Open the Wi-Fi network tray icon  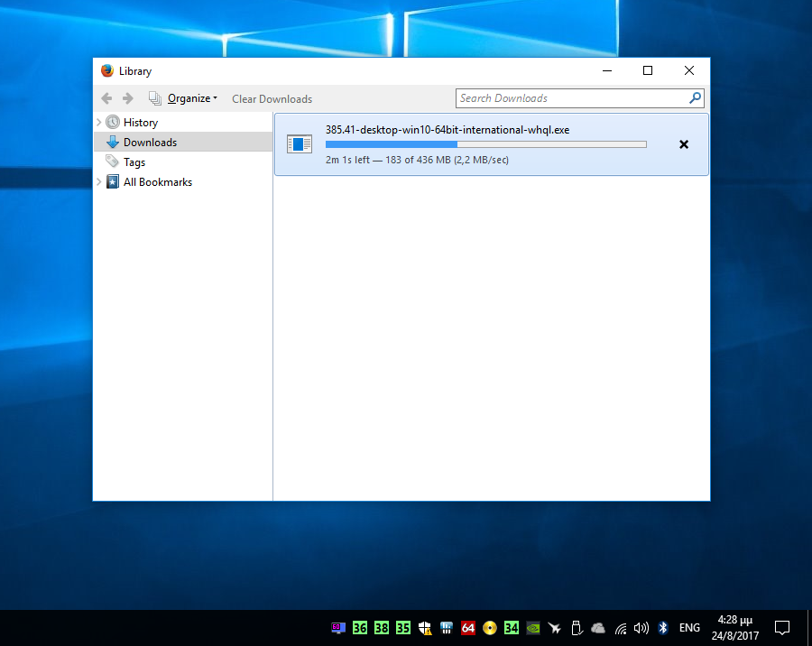click(621, 628)
